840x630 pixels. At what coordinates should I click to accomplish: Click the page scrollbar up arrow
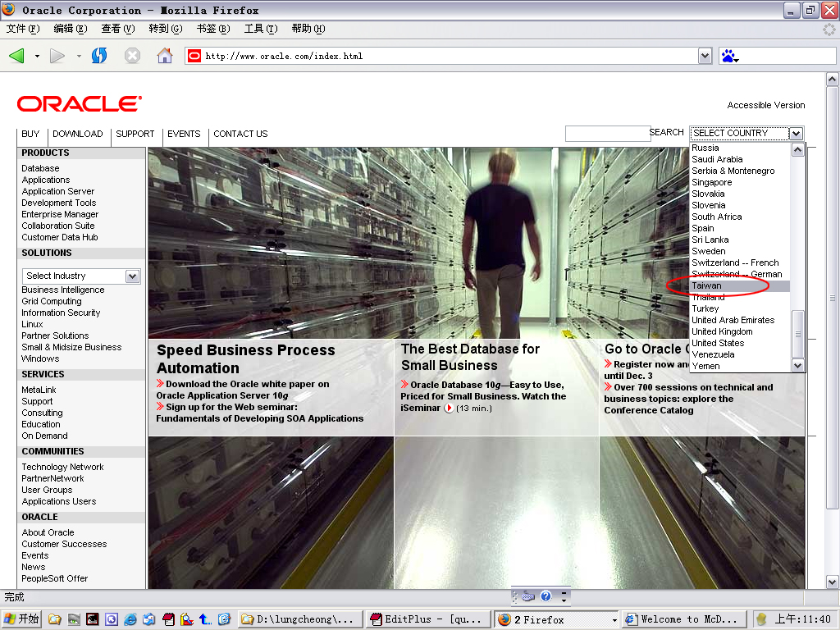coord(832,80)
